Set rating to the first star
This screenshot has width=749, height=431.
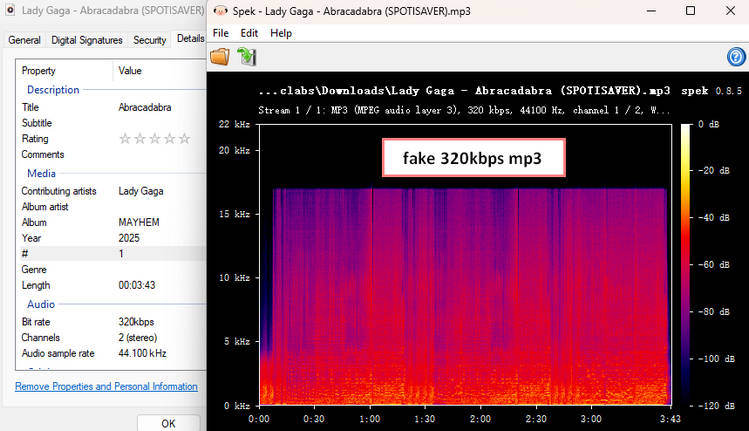click(x=125, y=139)
